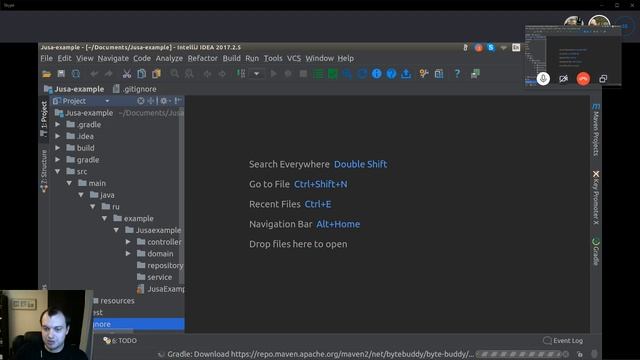Open the Help menu
The image size is (640, 360).
[345, 58]
